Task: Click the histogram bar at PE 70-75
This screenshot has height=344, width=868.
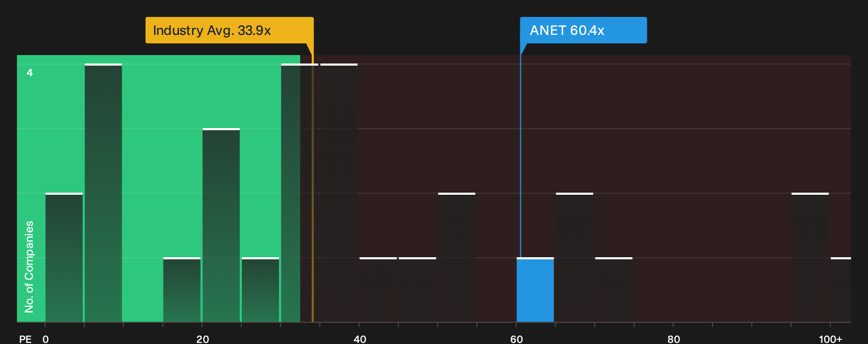Action: tap(614, 290)
